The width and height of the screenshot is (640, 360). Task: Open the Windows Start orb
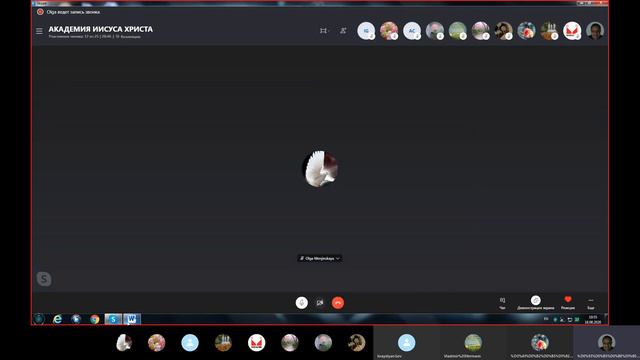39,319
